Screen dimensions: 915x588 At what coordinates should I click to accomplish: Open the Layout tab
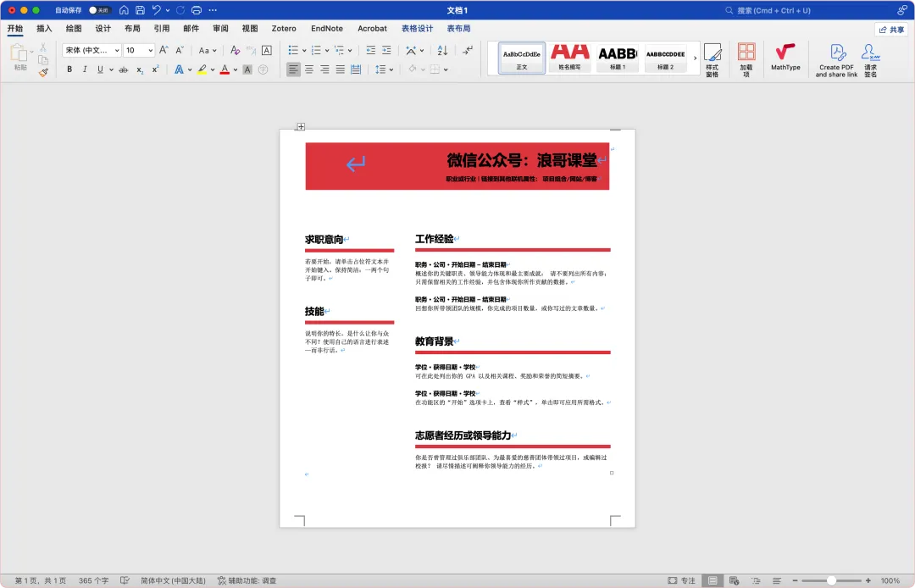point(132,29)
